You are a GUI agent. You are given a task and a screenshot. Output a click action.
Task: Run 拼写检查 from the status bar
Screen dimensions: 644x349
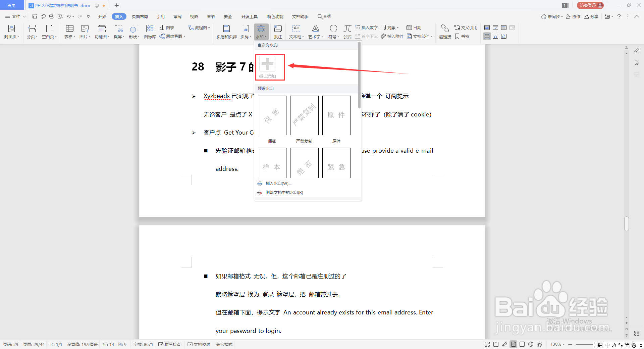point(169,344)
